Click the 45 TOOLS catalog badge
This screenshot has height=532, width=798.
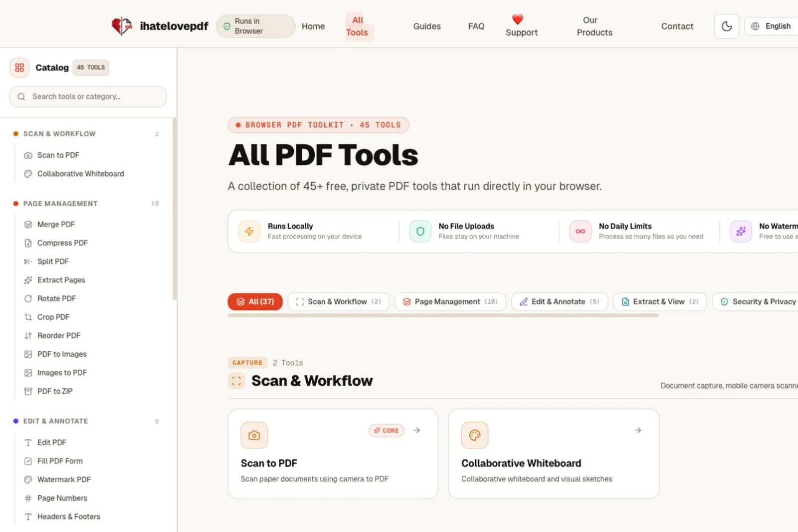91,67
